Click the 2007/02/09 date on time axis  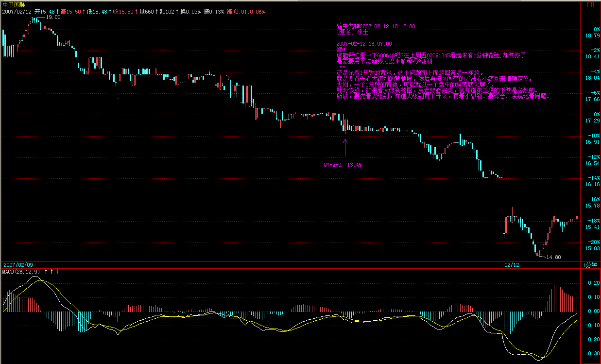(x=18, y=265)
